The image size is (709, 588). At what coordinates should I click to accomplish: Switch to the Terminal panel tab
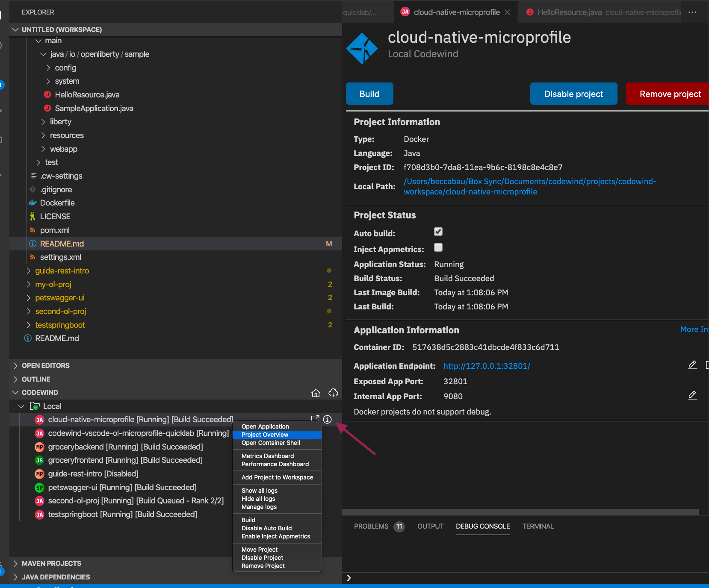[538, 526]
